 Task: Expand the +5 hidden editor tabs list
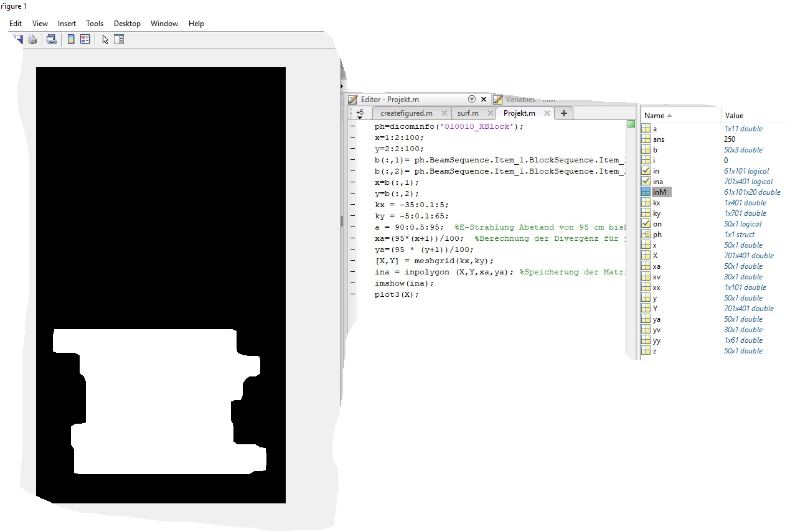click(x=360, y=114)
